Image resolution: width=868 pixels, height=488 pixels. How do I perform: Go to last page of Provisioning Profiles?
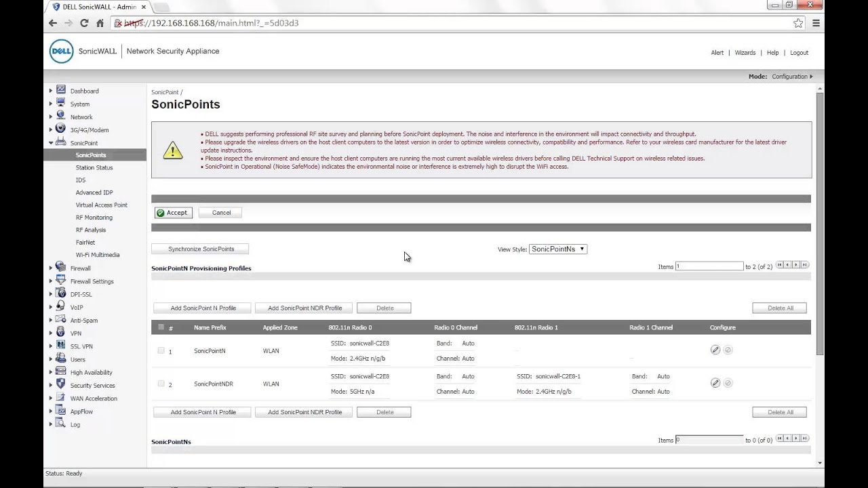pyautogui.click(x=805, y=265)
